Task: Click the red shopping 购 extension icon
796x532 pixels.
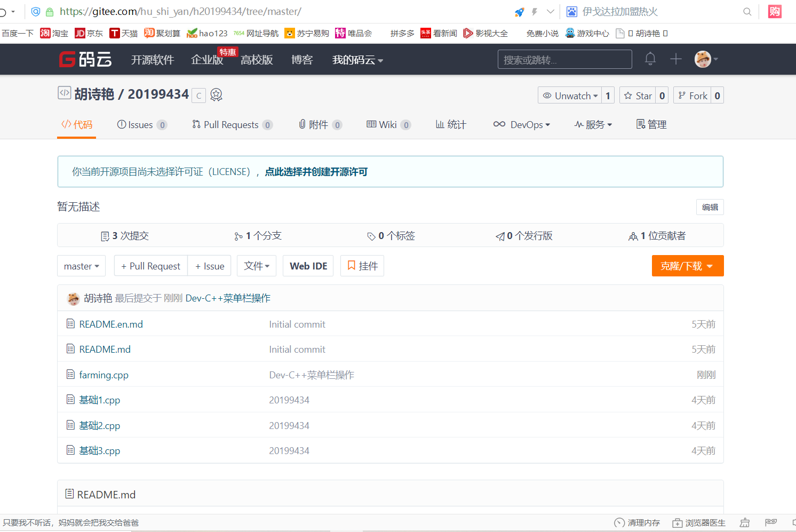Action: pyautogui.click(x=775, y=11)
